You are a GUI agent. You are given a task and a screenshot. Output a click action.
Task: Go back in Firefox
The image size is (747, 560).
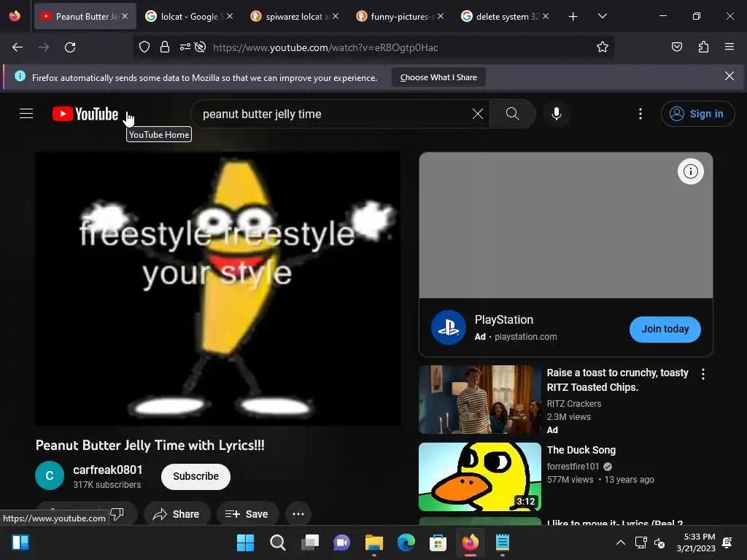tap(18, 47)
